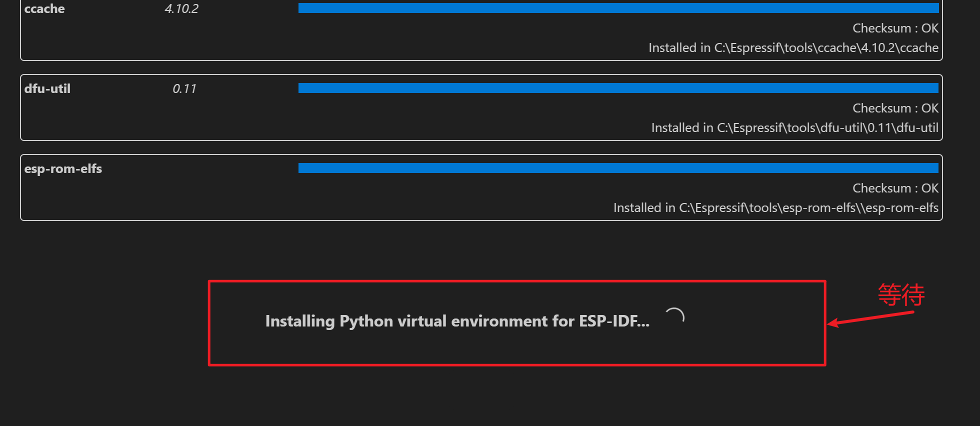980x426 pixels.
Task: Click the Checksum OK status for dfu-util
Action: pos(895,108)
